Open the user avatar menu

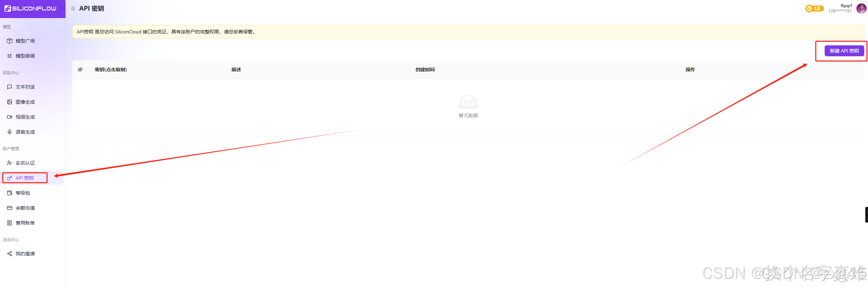pos(861,9)
